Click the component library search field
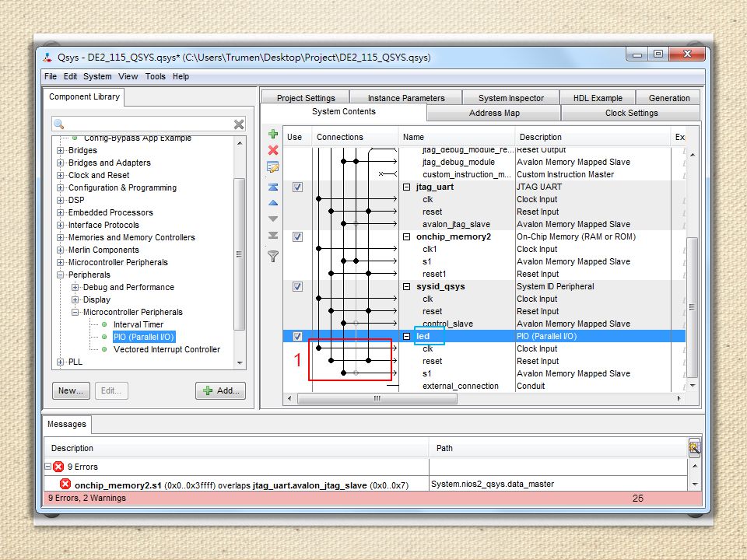The height and width of the screenshot is (560, 747). point(149,124)
